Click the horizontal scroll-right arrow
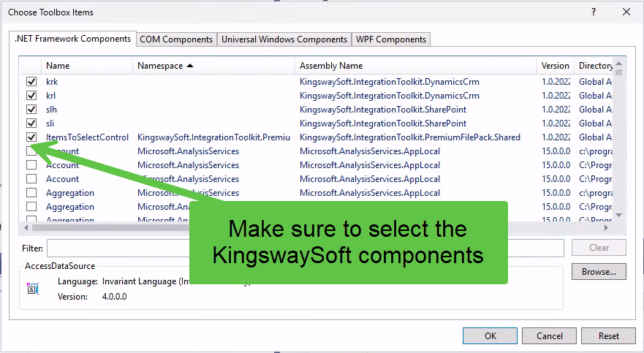 click(606, 227)
